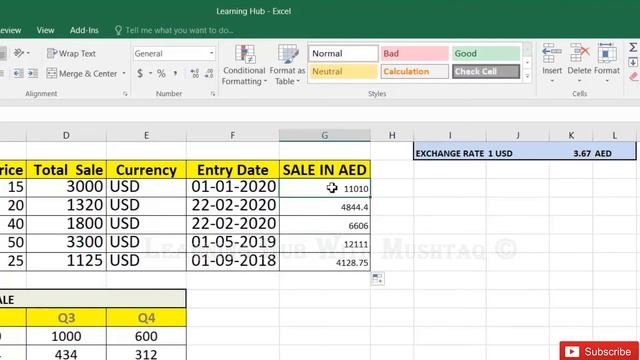This screenshot has height=360, width=640.
Task: Select Q4 value cell 600
Action: coord(146,336)
